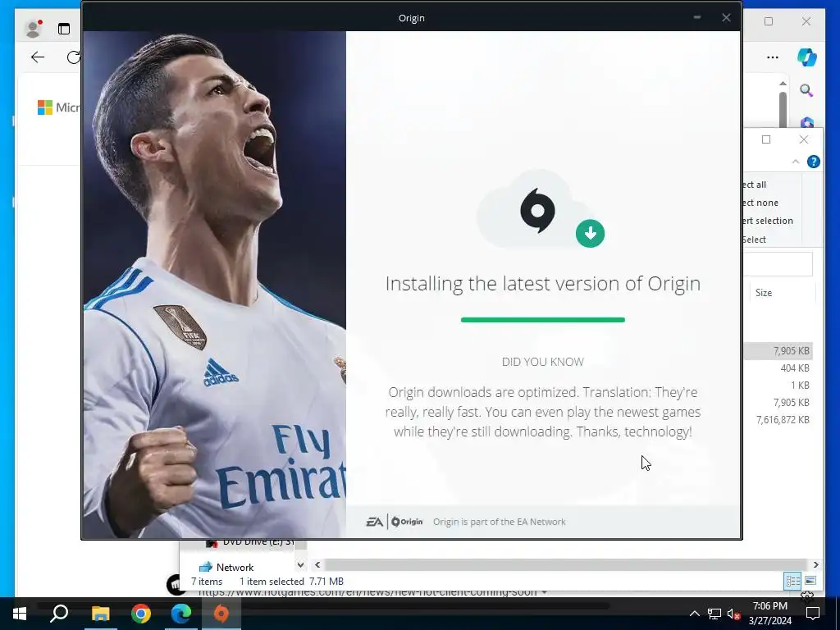Image resolution: width=840 pixels, height=630 pixels.
Task: Click the Explorer search input box
Action: (x=778, y=264)
